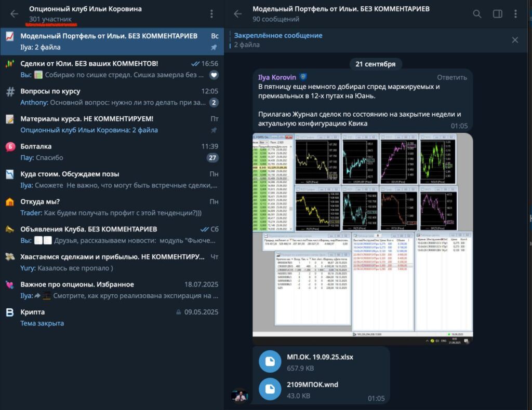Go back from the Опционный клуб topic list
The width and height of the screenshot is (532, 410).
pos(14,14)
